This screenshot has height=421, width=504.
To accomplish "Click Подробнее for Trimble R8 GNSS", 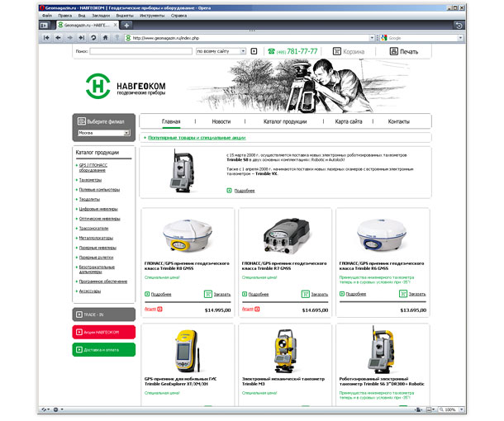I will (161, 294).
